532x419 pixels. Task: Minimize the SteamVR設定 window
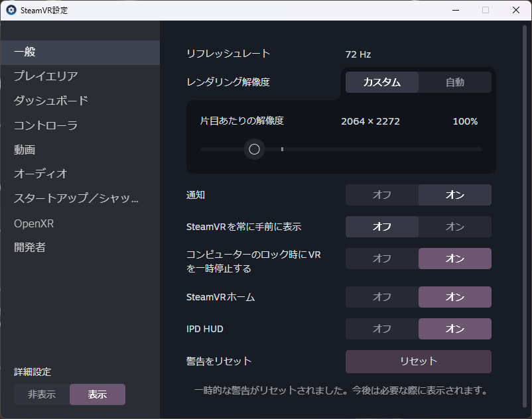point(456,10)
